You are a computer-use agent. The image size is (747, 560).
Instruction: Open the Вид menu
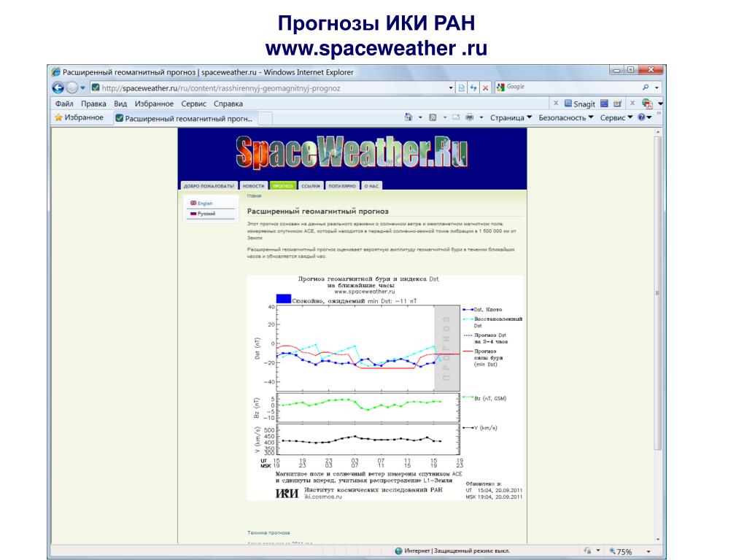tap(120, 104)
